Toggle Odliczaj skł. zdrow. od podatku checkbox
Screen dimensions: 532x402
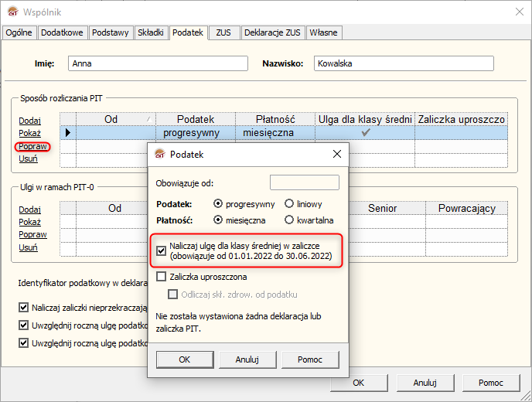coord(172,294)
